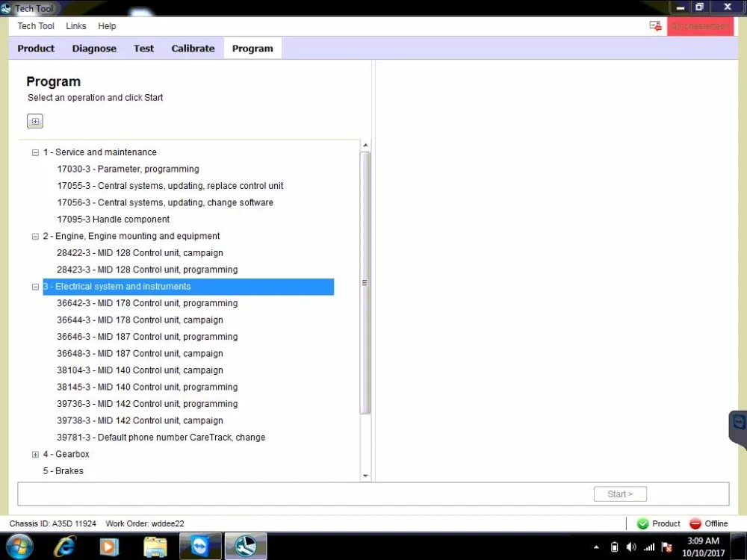Open the network signal tray icon
This screenshot has width=747, height=560.
point(649,547)
